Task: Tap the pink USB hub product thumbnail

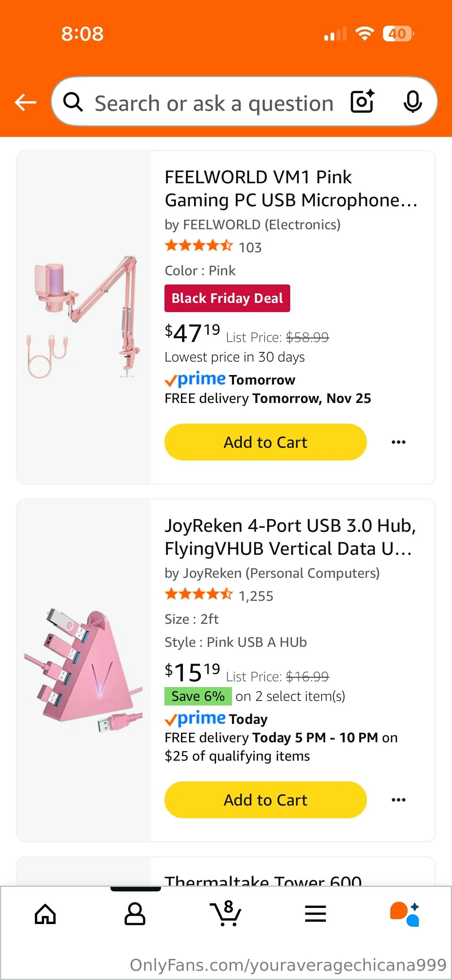Action: coord(84,670)
